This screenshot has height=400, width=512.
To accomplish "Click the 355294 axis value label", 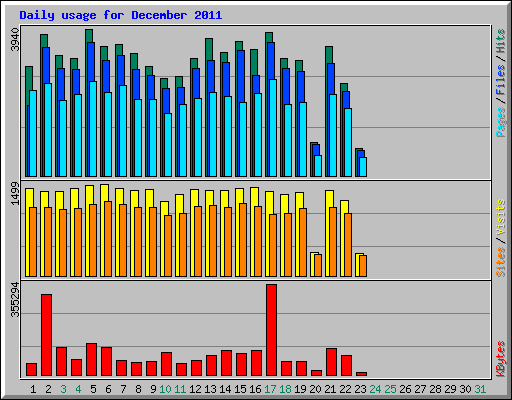I will click(15, 300).
